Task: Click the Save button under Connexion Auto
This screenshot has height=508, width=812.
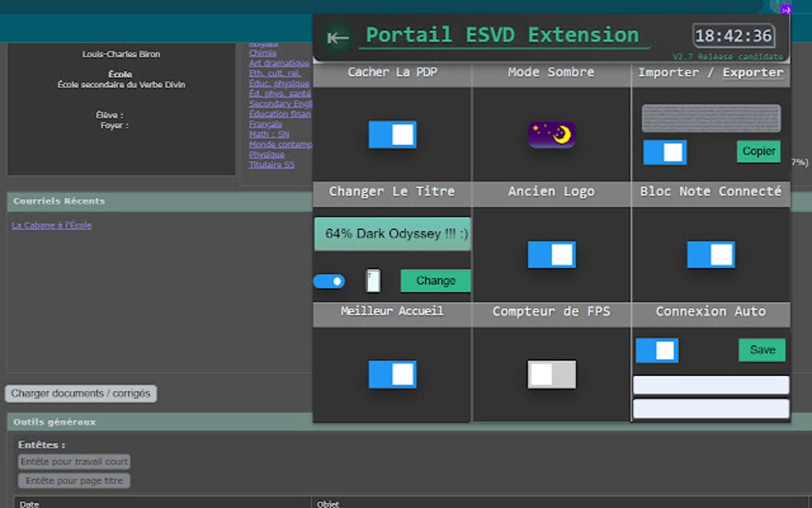Action: tap(762, 350)
